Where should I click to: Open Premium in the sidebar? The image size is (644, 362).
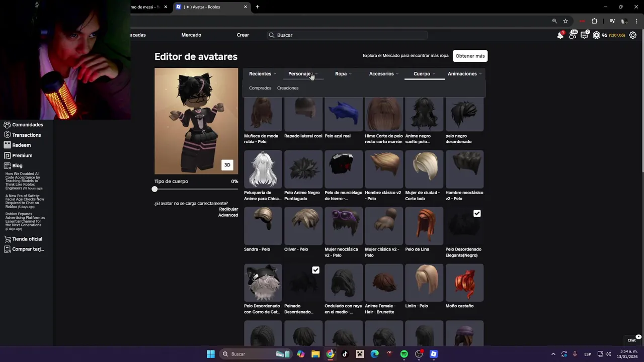point(18,155)
